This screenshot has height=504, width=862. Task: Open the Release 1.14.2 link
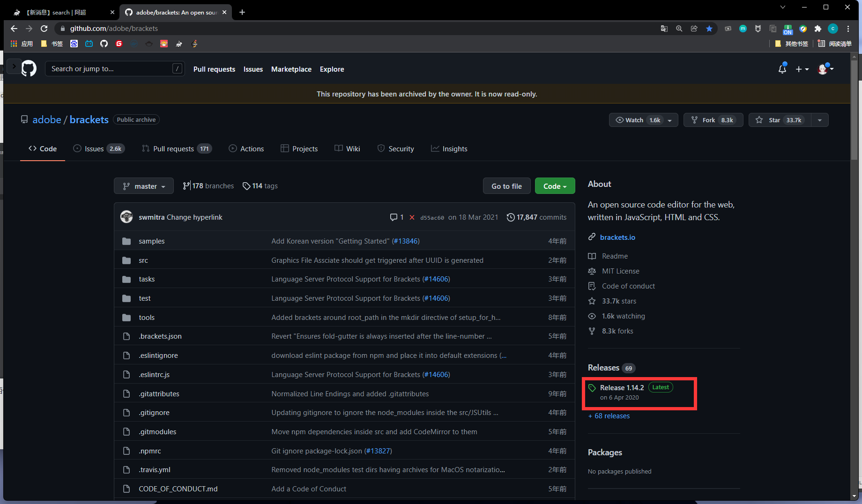pyautogui.click(x=622, y=388)
